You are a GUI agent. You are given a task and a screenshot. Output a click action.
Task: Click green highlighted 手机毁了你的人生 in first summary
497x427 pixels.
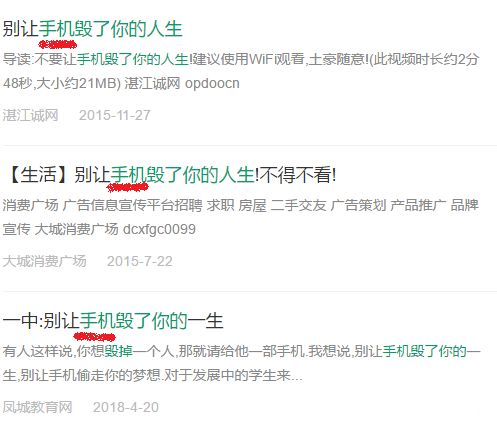coord(133,60)
